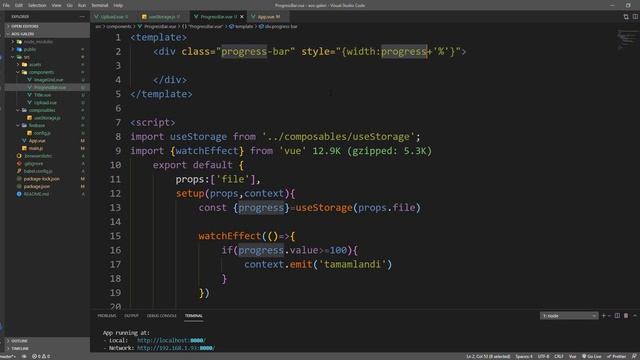Expand the public folder
This screenshot has height=360, width=640.
click(x=30, y=49)
